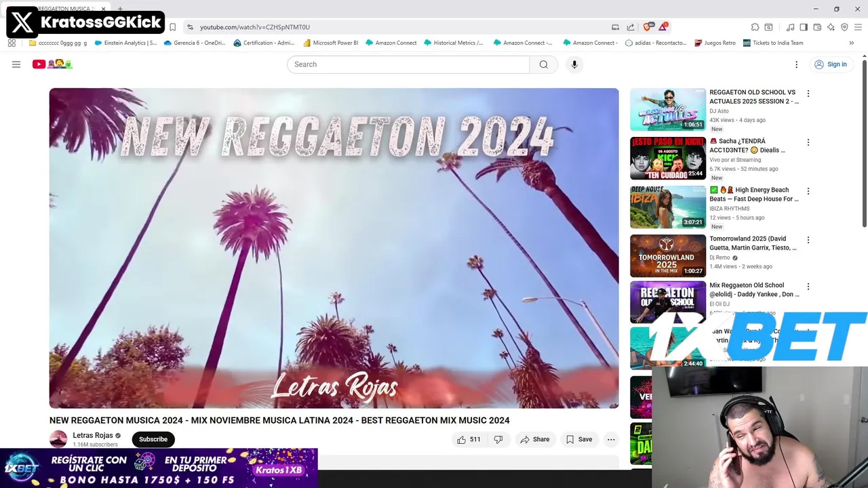Open the Sacha Kick streaming video thumbnail
This screenshot has height=488, width=868.
(x=668, y=158)
